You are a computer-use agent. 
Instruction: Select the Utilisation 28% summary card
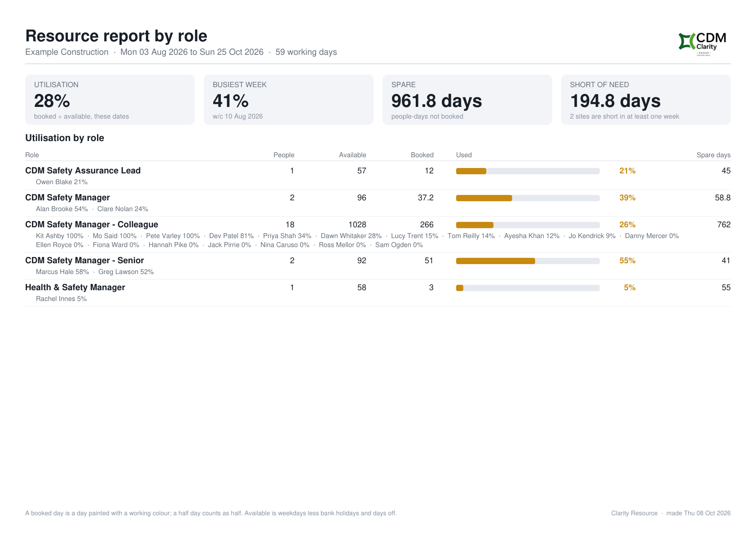tap(110, 100)
